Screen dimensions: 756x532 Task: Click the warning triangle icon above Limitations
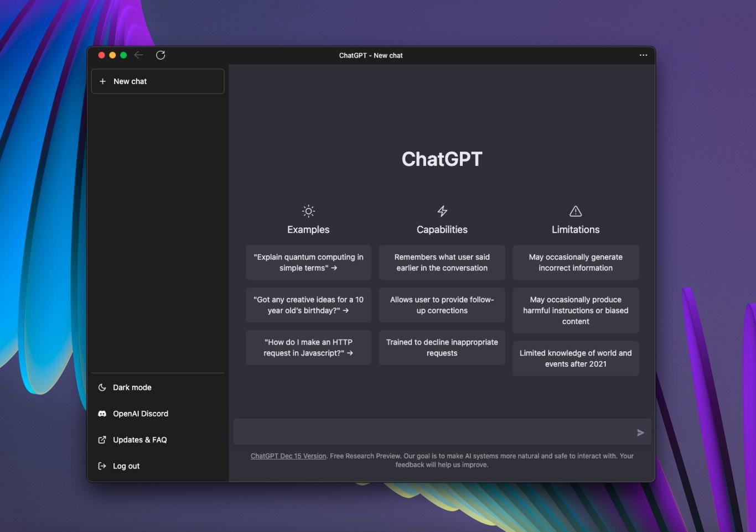point(576,211)
